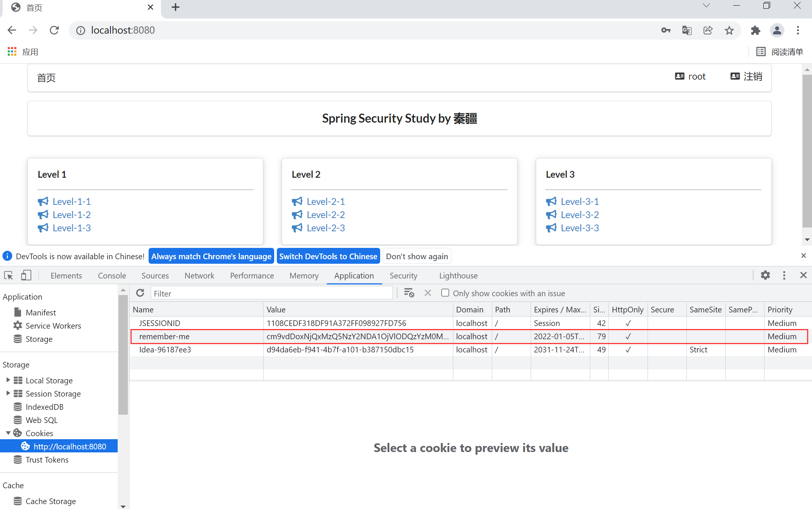Click the 注销 logout link
Viewport: 812px width, 509px height.
[x=746, y=77]
